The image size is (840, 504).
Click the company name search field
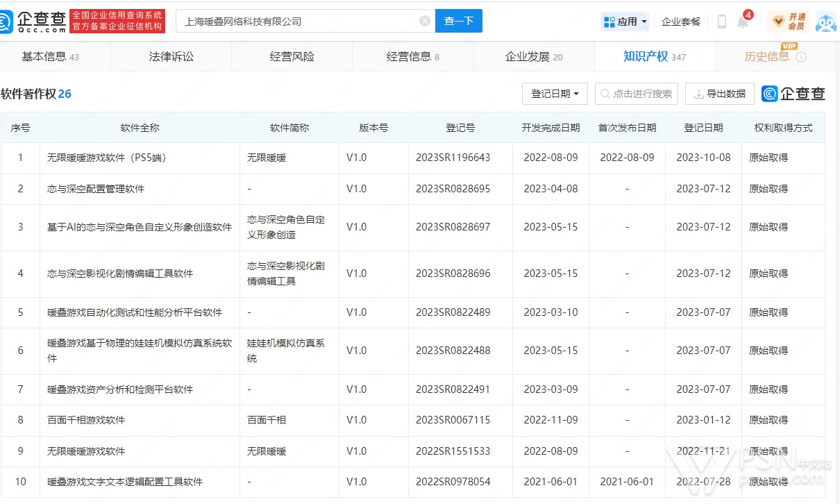(x=305, y=22)
